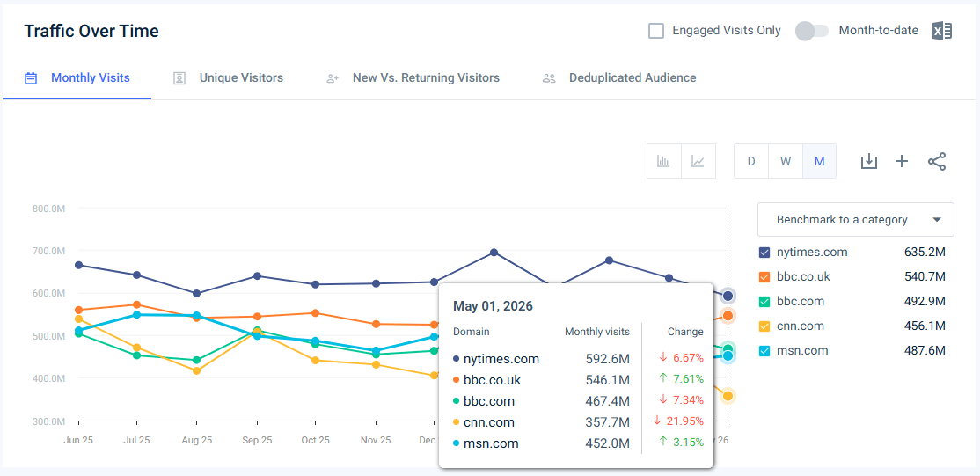Uncheck msn.com in the legend
This screenshot has height=476, width=980.
click(764, 351)
